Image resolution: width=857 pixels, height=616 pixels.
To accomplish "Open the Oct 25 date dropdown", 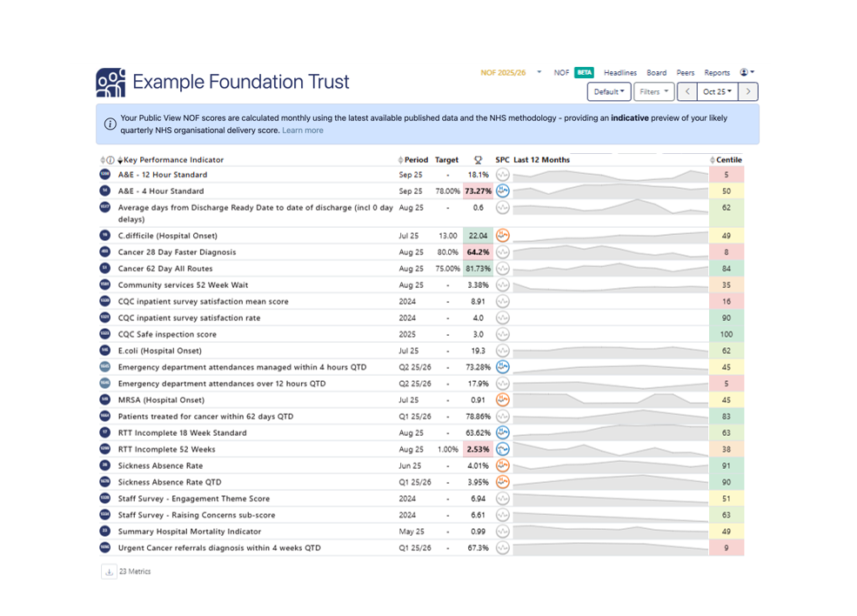I will (717, 91).
